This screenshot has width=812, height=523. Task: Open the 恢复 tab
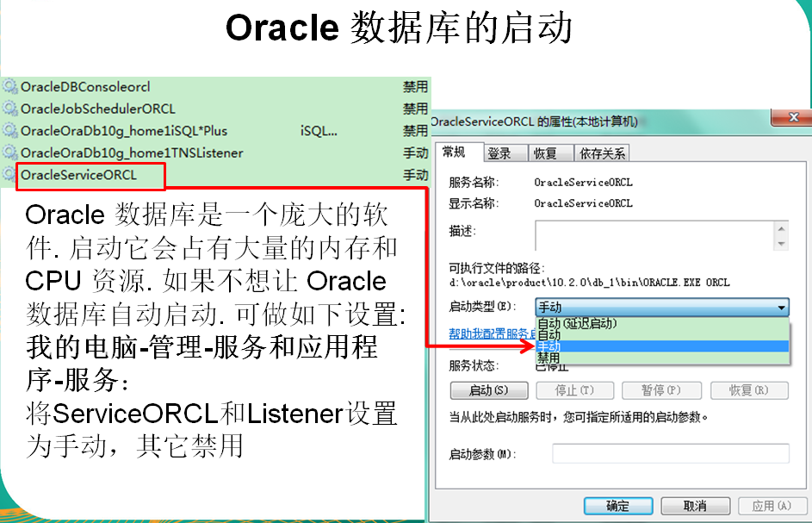click(x=550, y=153)
